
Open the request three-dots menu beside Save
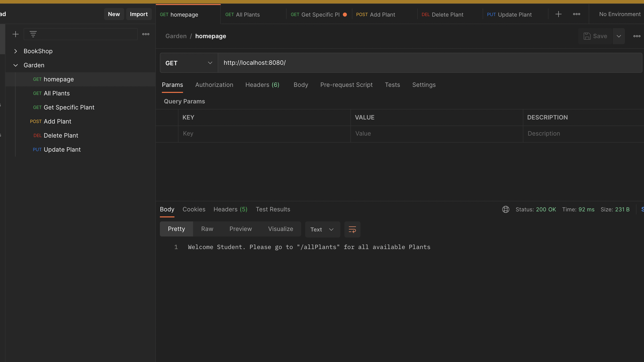(637, 36)
